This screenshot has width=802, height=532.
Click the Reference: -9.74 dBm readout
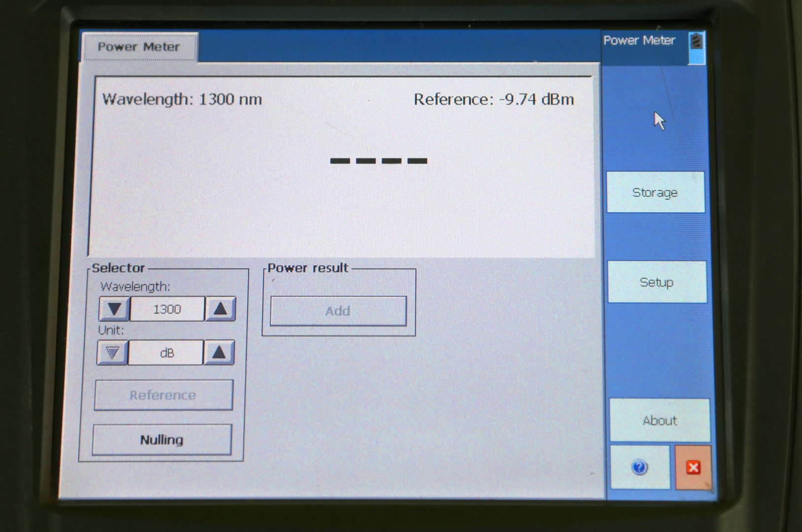tap(494, 100)
